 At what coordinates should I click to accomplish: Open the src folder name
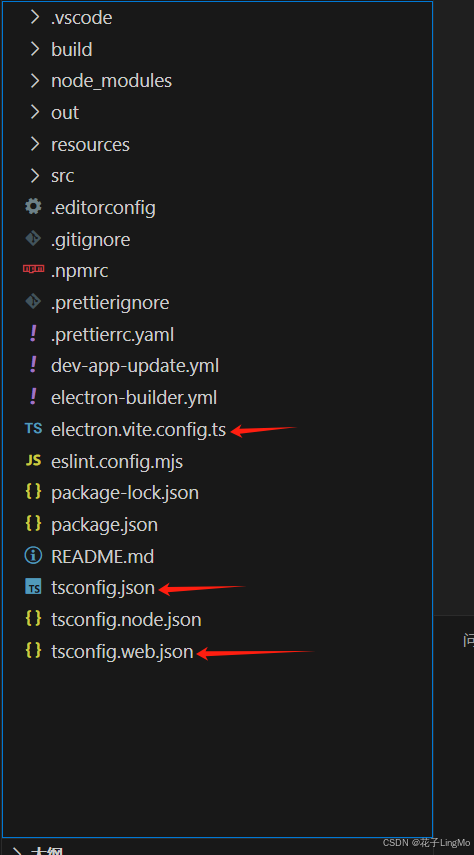62,176
